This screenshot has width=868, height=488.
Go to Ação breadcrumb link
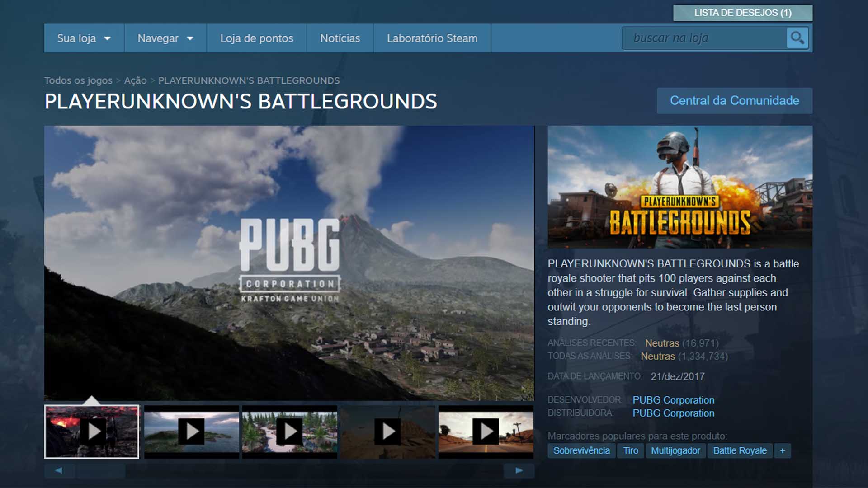[135, 80]
